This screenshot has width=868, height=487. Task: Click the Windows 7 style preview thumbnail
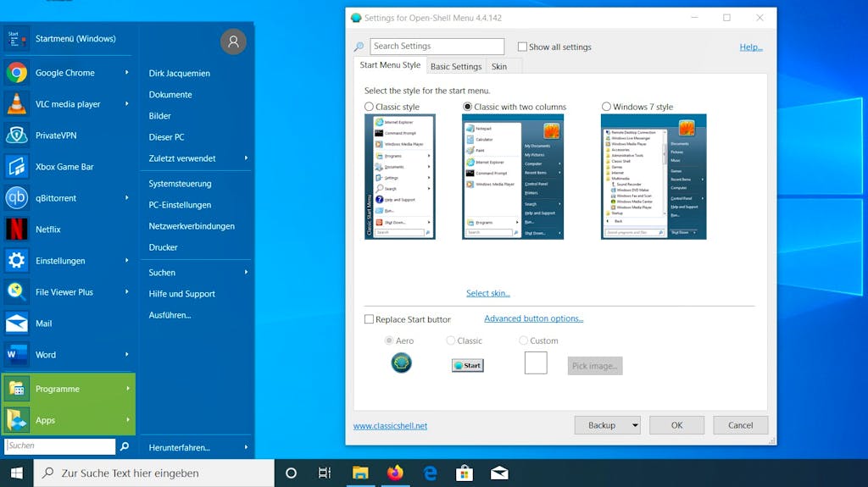[654, 176]
